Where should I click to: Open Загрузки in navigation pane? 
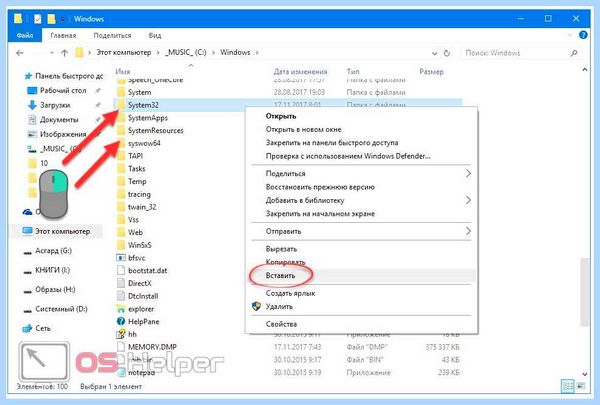point(55,105)
